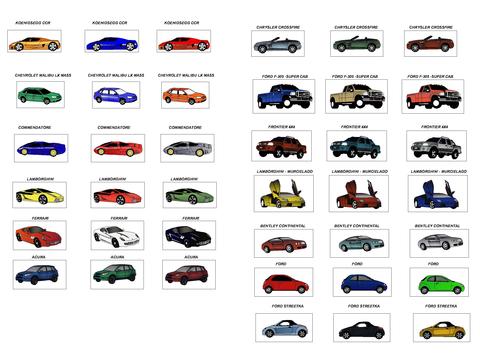Click the tan Ford F-350 Super Cab

pos(357,96)
